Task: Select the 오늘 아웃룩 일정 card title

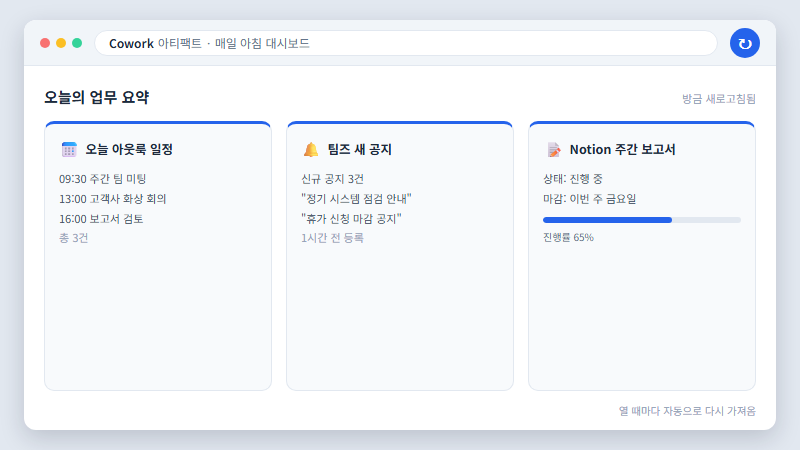Action: [129, 149]
